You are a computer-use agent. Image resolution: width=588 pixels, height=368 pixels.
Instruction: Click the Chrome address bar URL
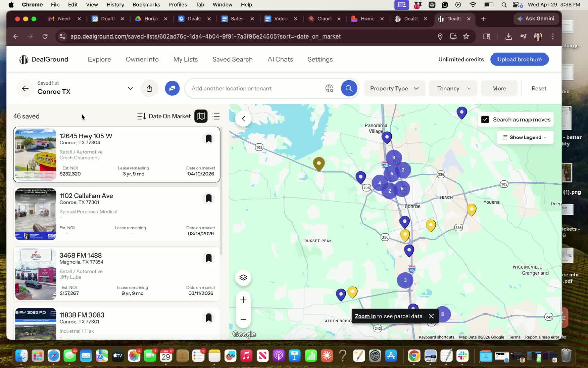(206, 36)
